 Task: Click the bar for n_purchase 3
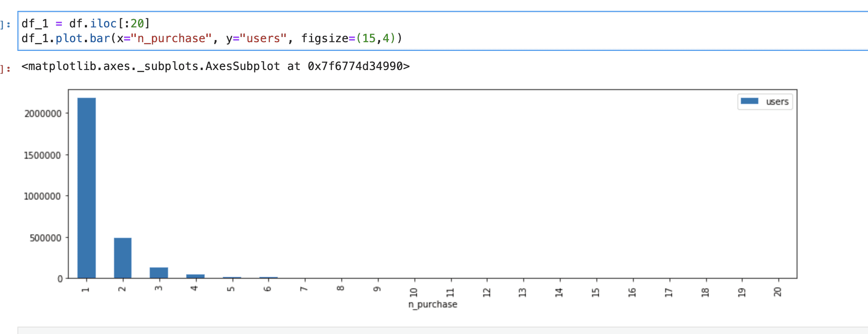pyautogui.click(x=159, y=273)
